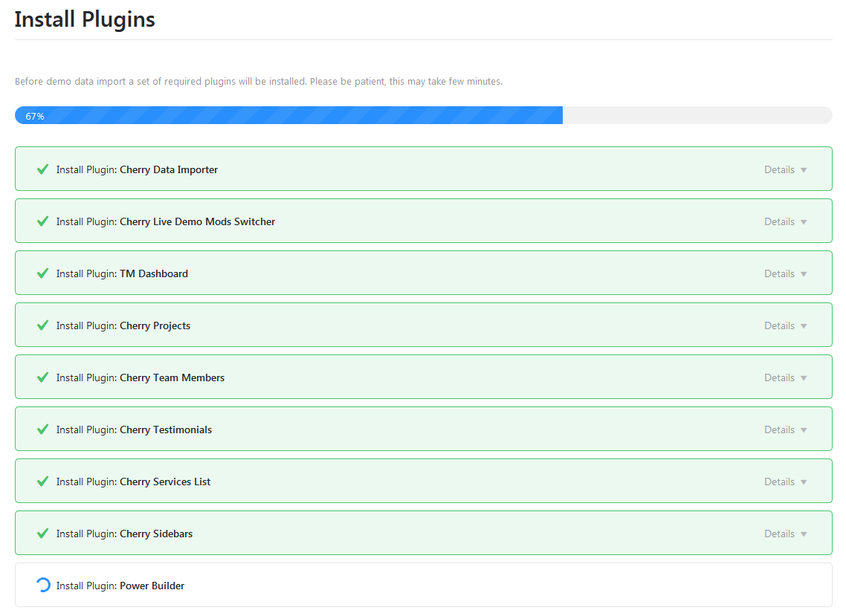
Task: Select the Power Builder install row
Action: pos(423,586)
